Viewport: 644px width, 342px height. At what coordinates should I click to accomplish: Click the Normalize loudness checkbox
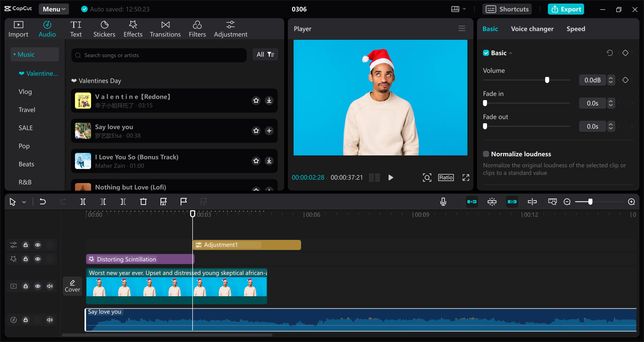486,154
